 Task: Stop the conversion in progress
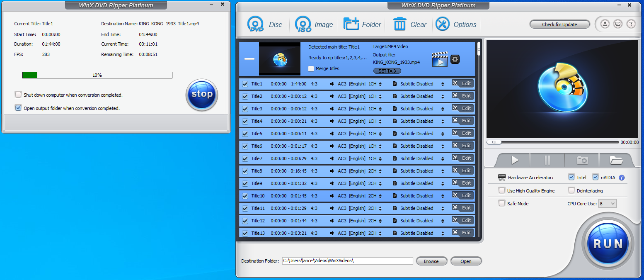tap(202, 94)
